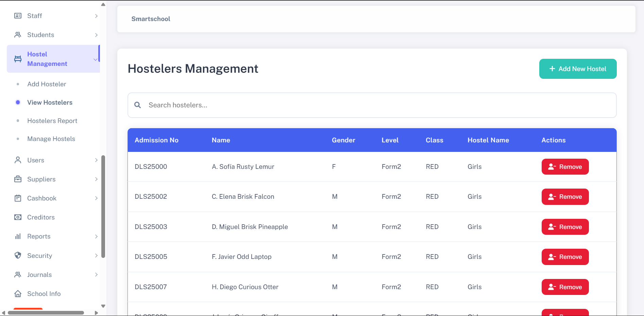This screenshot has height=316, width=644.
Task: Click the sidebar scroll-up arrow
Action: 103,4
